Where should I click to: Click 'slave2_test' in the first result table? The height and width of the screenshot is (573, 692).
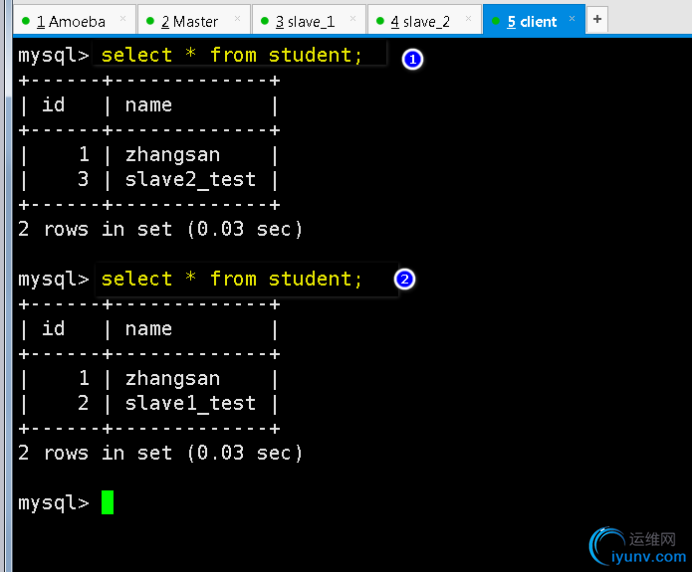pyautogui.click(x=190, y=180)
